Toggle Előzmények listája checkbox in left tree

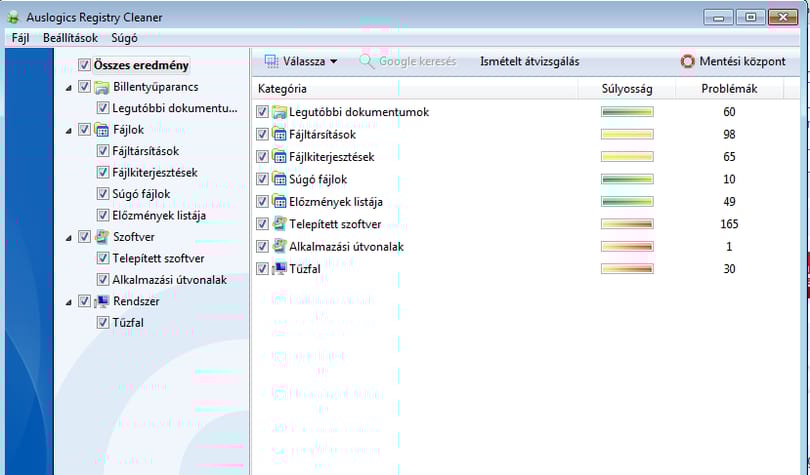click(x=103, y=215)
